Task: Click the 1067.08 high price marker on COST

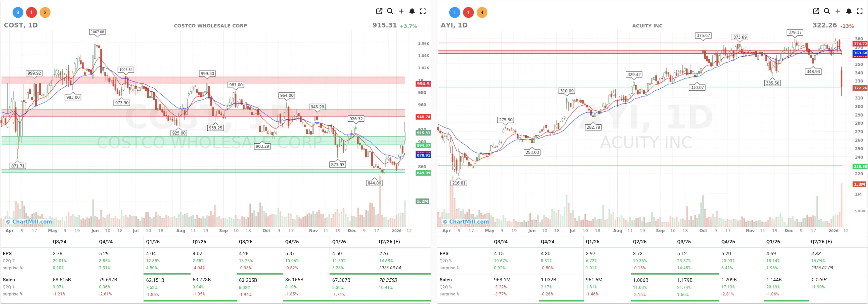Action: pyautogui.click(x=97, y=31)
